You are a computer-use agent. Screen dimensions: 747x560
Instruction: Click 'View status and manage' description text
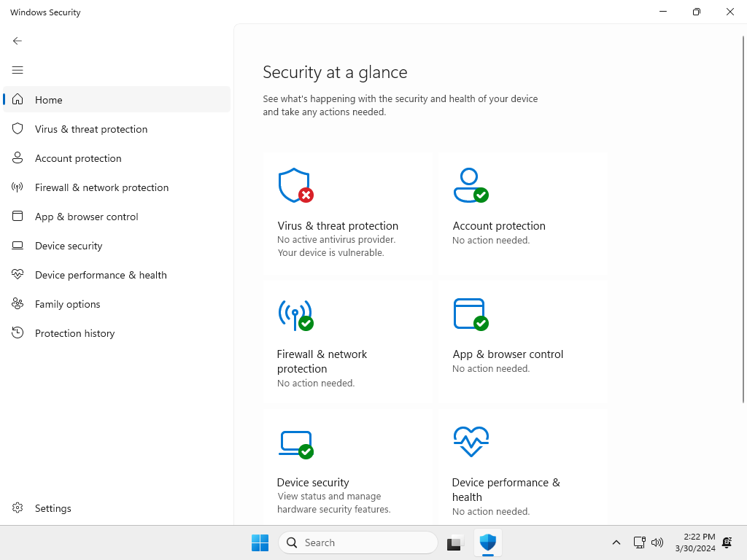pos(329,496)
